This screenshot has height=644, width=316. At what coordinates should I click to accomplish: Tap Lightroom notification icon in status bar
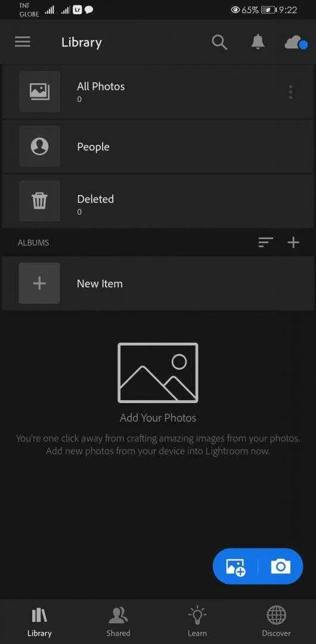pyautogui.click(x=78, y=10)
